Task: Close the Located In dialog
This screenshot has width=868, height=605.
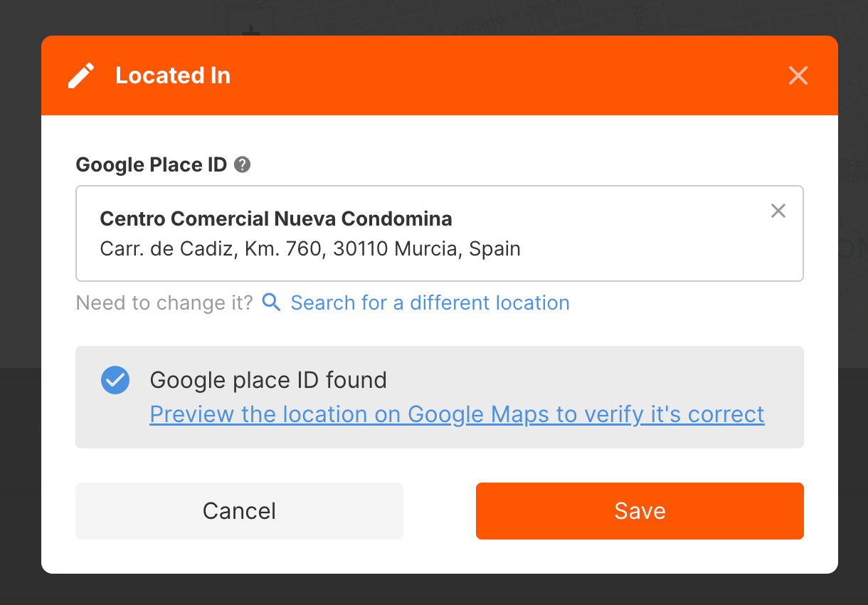Action: click(798, 75)
